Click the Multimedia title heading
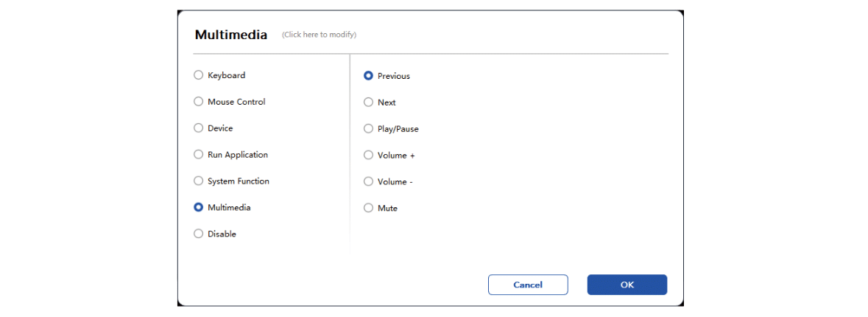The width and height of the screenshot is (868, 317). click(231, 35)
